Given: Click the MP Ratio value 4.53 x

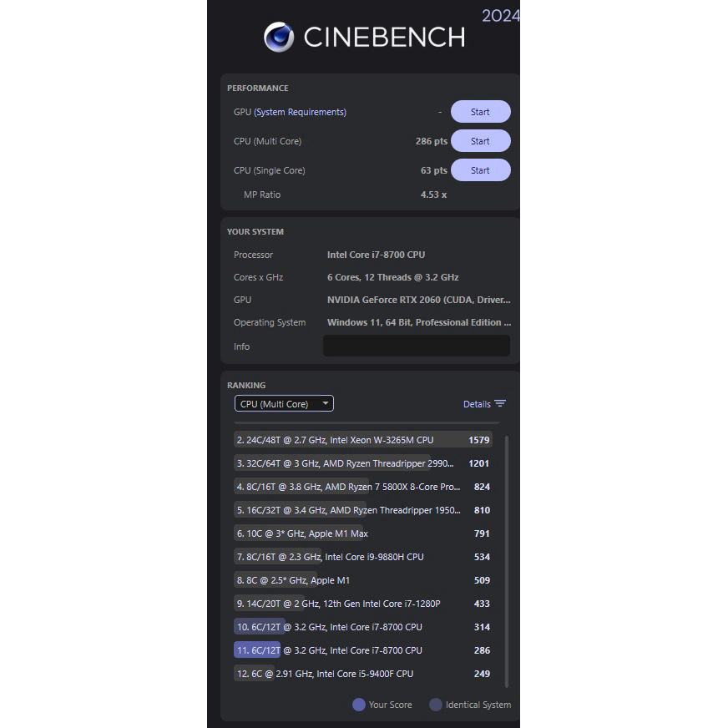Looking at the screenshot, I should coord(433,195).
